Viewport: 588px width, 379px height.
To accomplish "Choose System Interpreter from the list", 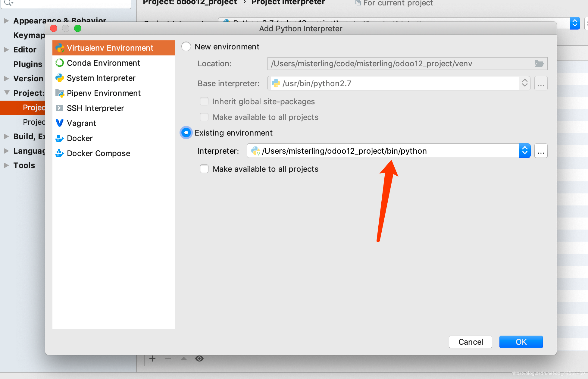I will coord(114,78).
